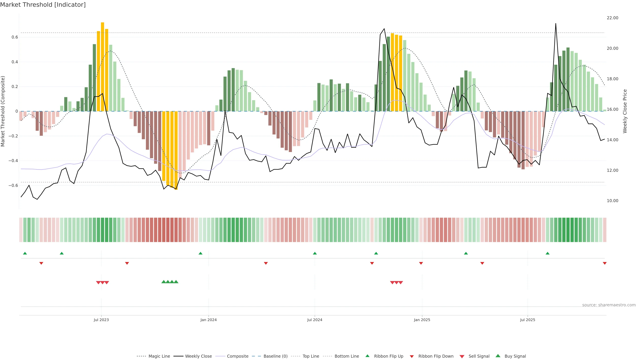The height and width of the screenshot is (362, 644).
Task: Click the Buy Signal legend triangle icon
Action: 498,356
